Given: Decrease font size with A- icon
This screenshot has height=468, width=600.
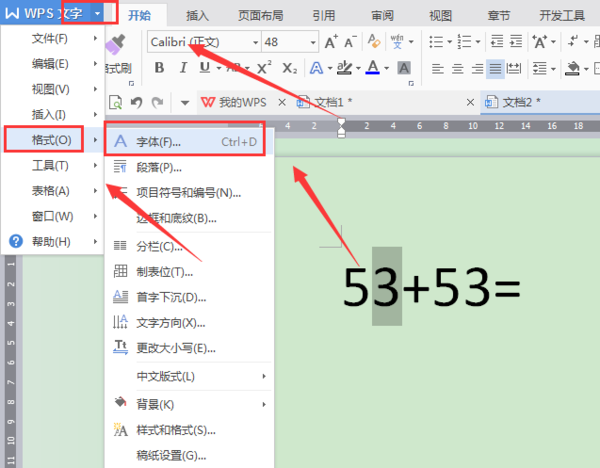Looking at the screenshot, I should point(350,42).
